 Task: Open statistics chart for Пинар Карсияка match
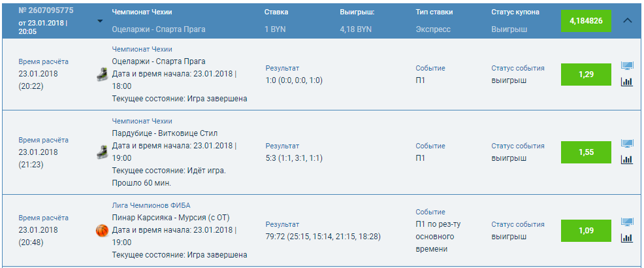627,238
